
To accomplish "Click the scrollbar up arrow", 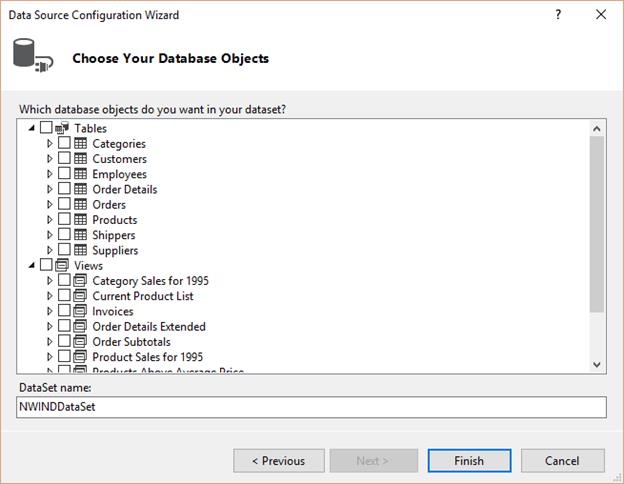I will 597,129.
